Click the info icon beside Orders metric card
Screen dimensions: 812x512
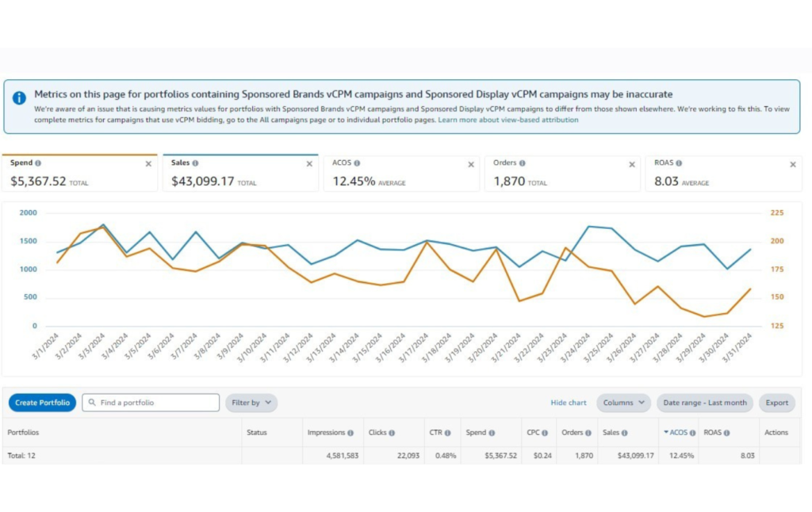[x=522, y=163]
